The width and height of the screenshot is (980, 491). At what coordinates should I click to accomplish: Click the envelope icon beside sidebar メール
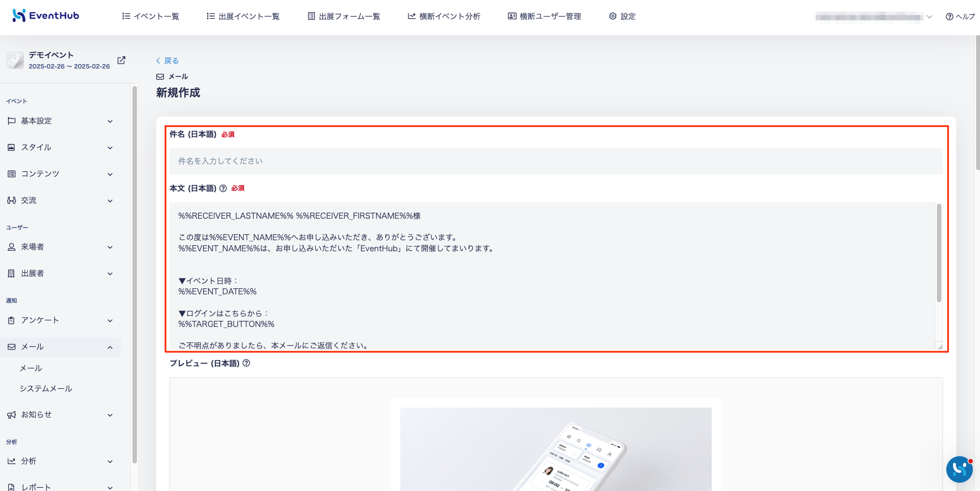click(x=12, y=347)
